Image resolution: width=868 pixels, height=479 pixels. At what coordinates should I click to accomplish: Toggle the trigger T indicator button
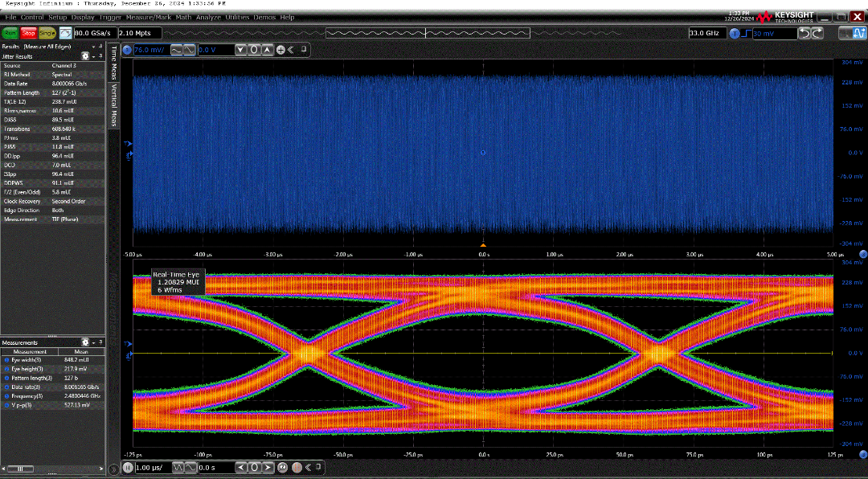tap(735, 33)
